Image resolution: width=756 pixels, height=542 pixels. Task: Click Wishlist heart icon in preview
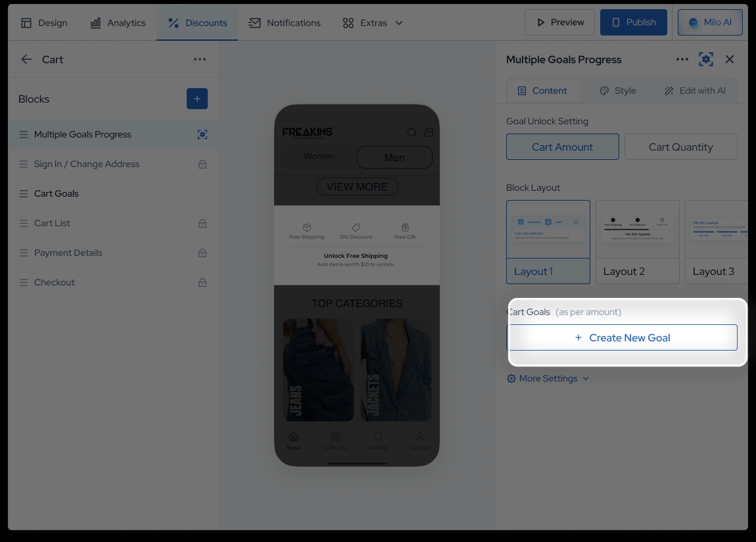(378, 436)
